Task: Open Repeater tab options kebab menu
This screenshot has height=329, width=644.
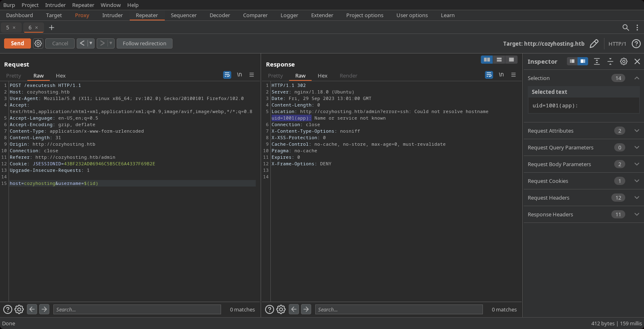Action: [637, 27]
